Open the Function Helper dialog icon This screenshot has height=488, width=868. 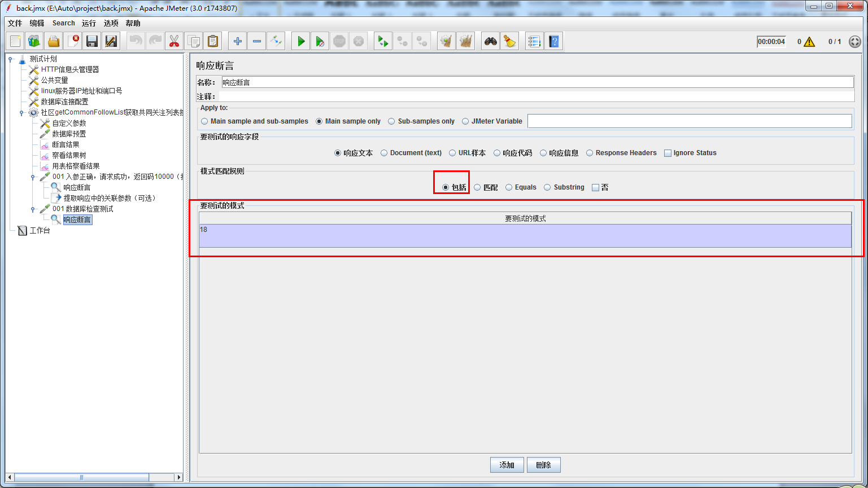click(535, 41)
